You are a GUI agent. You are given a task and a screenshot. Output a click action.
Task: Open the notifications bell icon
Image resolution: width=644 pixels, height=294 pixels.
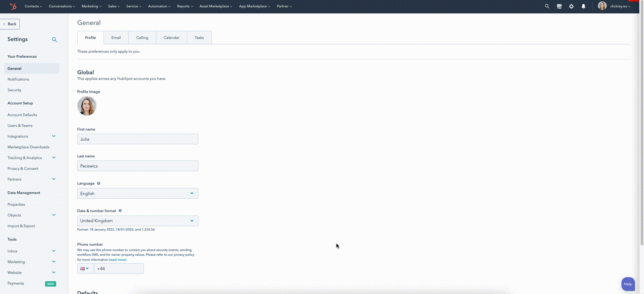click(x=583, y=6)
